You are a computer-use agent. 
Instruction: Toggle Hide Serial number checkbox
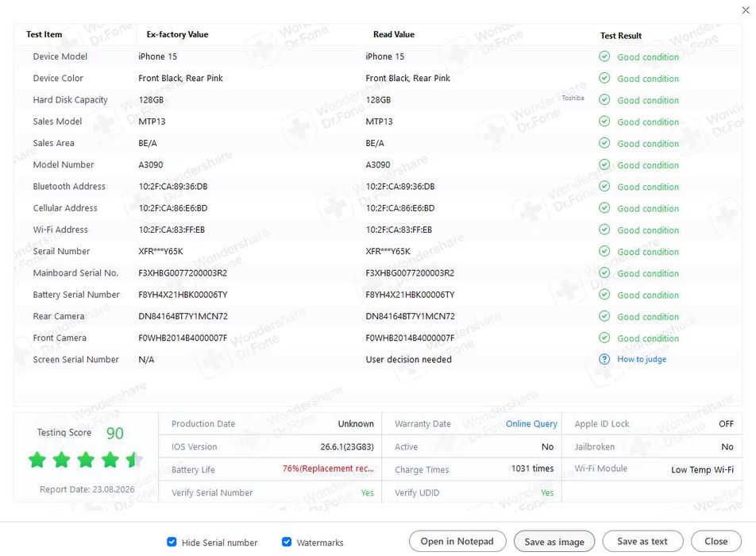[x=172, y=542]
